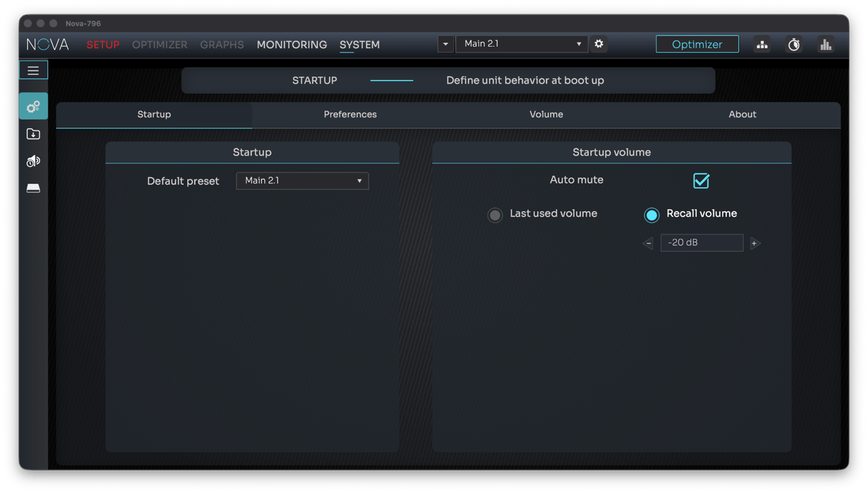Select the speaker sidebar icon

[33, 161]
